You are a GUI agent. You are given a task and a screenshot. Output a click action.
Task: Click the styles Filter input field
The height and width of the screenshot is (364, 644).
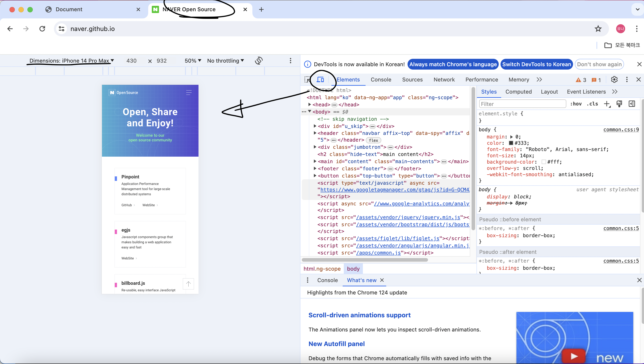[522, 104]
